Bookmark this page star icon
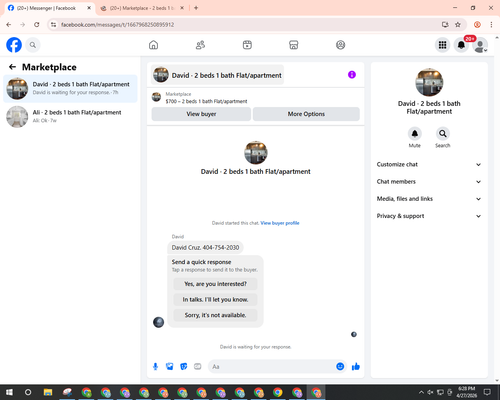500x400 pixels. (458, 24)
